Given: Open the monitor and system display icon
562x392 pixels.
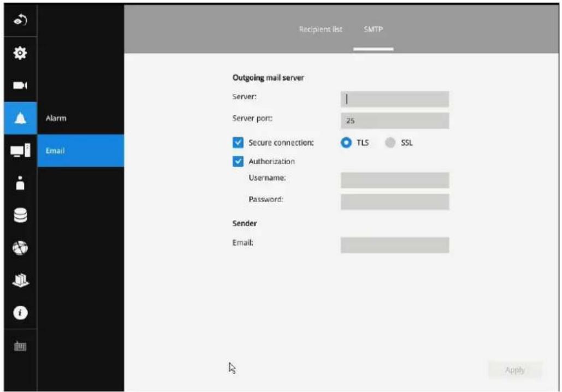Looking at the screenshot, I should click(x=20, y=151).
